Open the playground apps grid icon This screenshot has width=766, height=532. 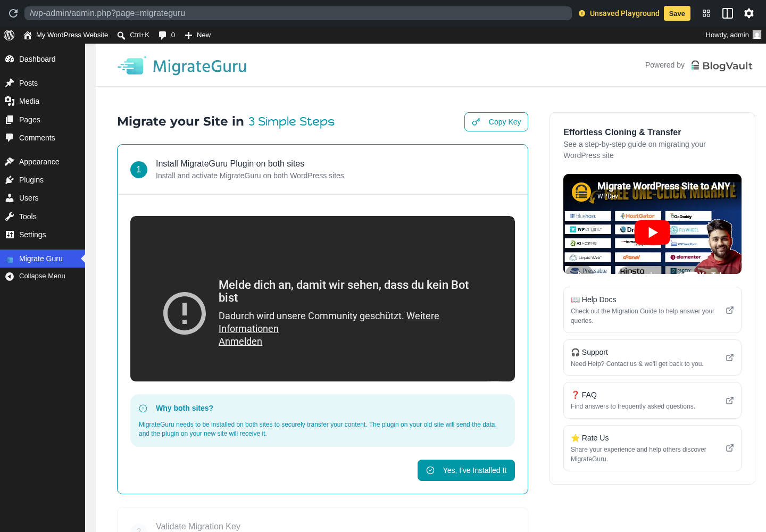point(706,13)
